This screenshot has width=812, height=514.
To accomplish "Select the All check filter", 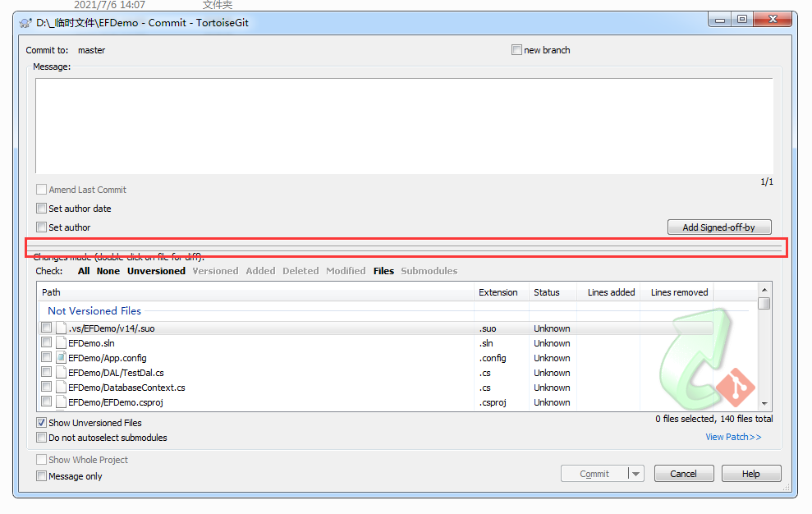I will [x=84, y=271].
